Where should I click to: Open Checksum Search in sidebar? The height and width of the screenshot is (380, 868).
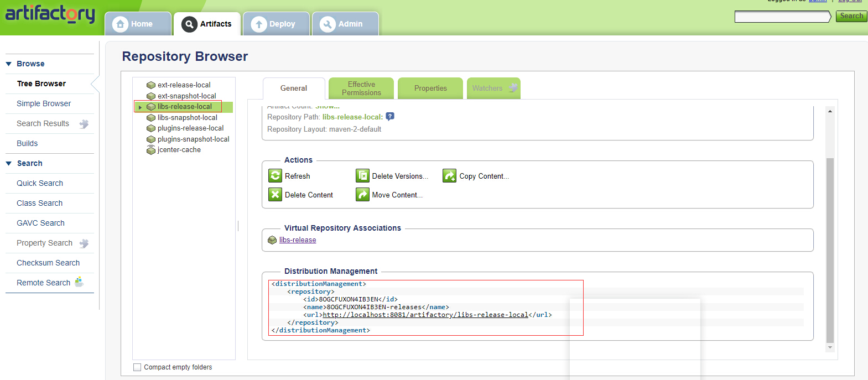(x=48, y=263)
